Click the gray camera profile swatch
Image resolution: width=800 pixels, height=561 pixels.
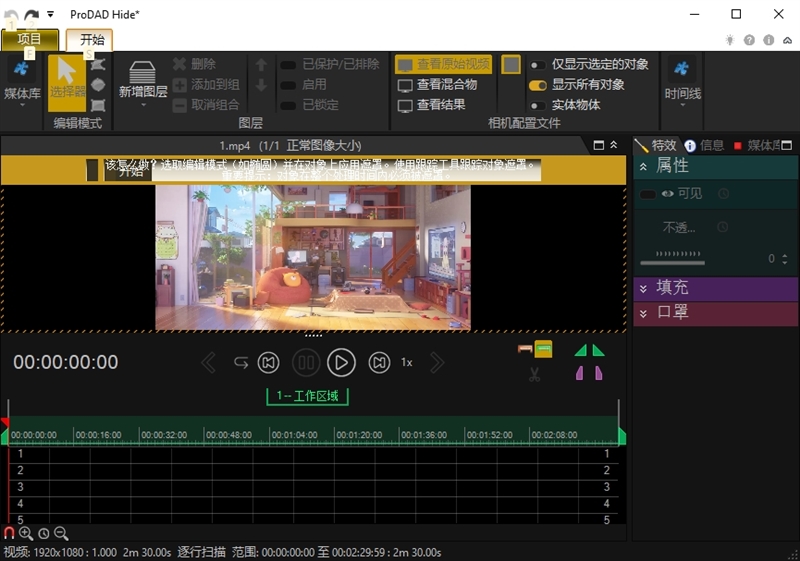[x=511, y=65]
